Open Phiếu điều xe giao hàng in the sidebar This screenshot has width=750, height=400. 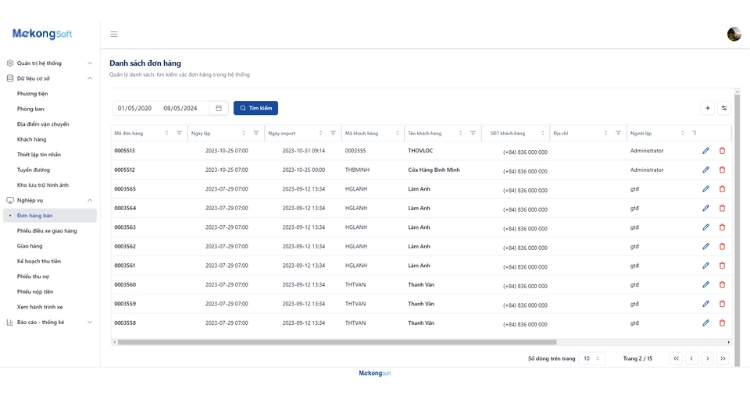point(47,230)
